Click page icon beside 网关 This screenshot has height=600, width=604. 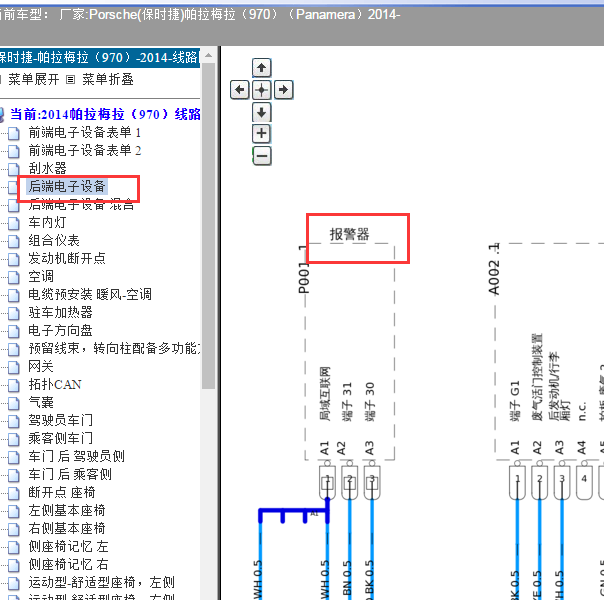[x=14, y=367]
